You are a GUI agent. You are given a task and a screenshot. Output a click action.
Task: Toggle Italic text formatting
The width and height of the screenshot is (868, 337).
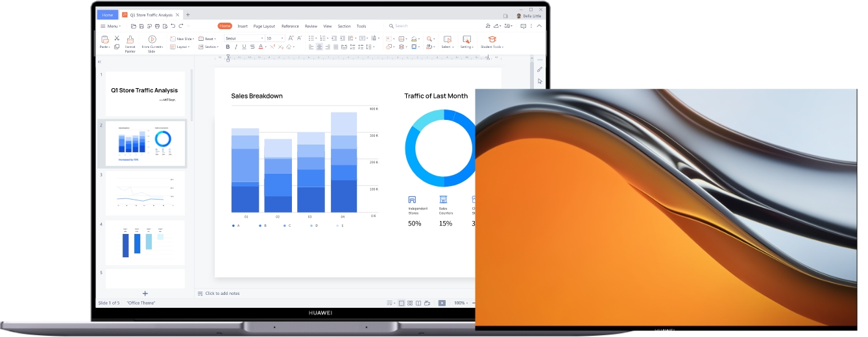(236, 47)
